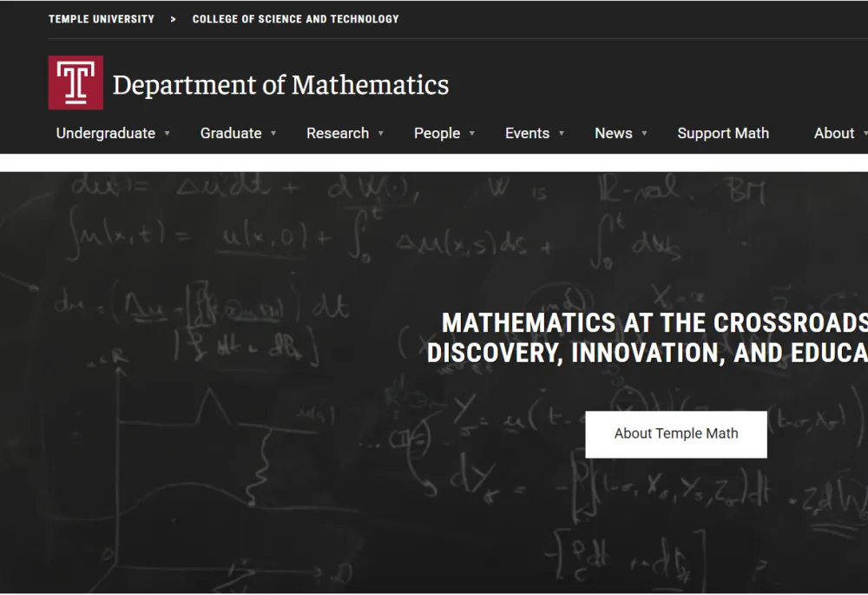This screenshot has height=595, width=868.
Task: Click the dropdown arrow next to Events
Action: 562,134
